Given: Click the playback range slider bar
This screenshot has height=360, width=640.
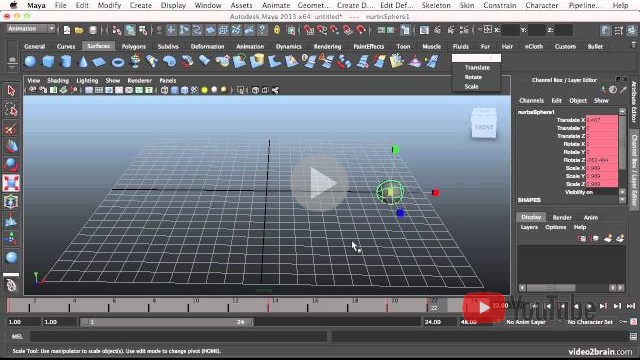Looking at the screenshot, I should pyautogui.click(x=167, y=322).
